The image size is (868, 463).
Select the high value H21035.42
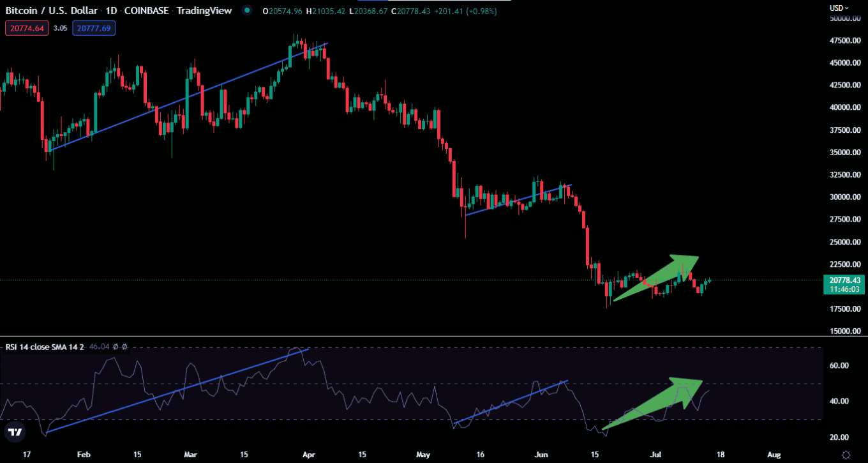click(x=326, y=11)
